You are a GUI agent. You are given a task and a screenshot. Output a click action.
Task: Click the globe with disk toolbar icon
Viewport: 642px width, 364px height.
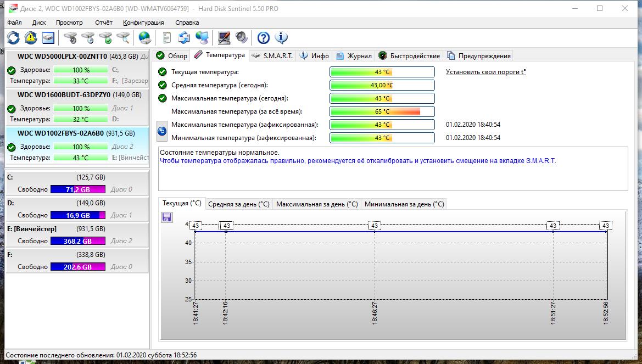pos(145,38)
